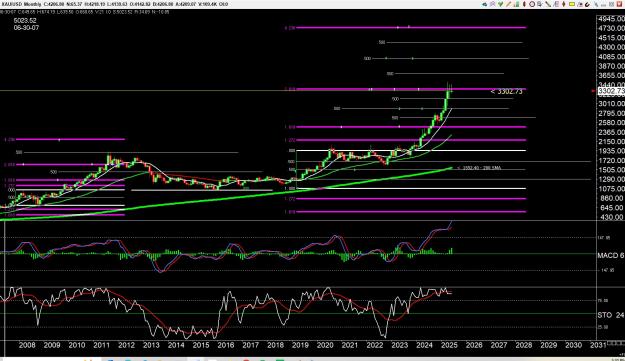The height and width of the screenshot is (361, 625).
Task: Click the 06-30-07 date readout
Action: [x=26, y=27]
